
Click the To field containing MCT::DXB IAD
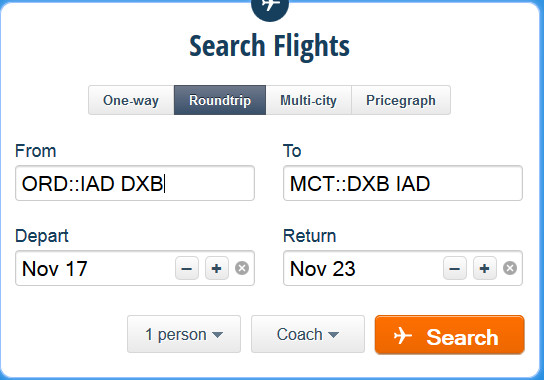403,183
